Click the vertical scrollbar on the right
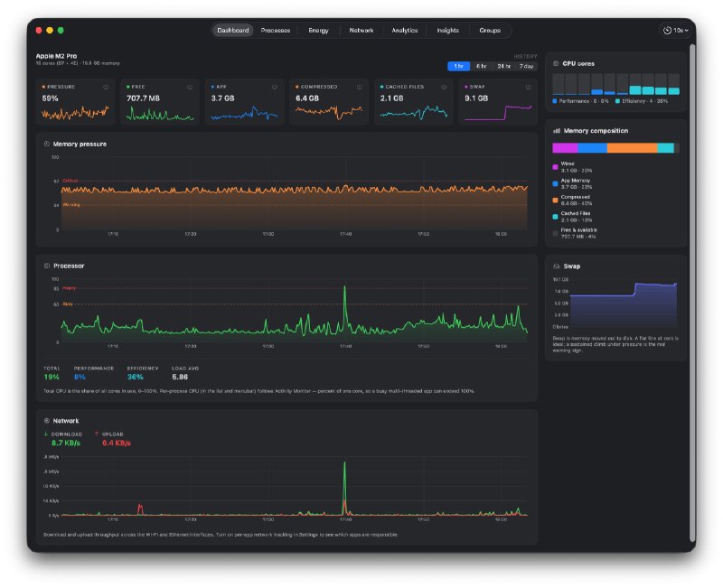This screenshot has width=723, height=588. tap(691, 293)
